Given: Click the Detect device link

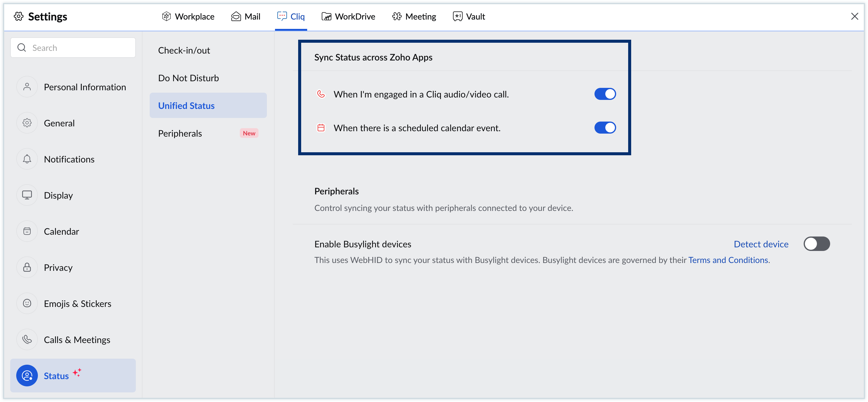Looking at the screenshot, I should click(761, 244).
